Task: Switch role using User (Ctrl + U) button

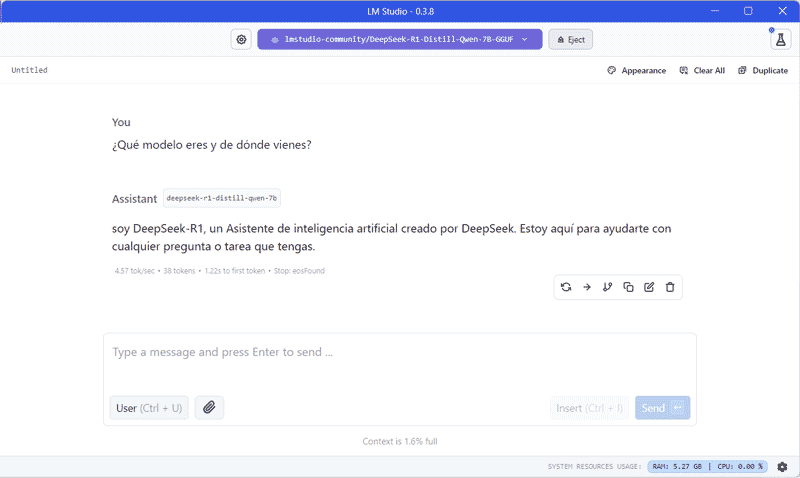Action: click(149, 408)
